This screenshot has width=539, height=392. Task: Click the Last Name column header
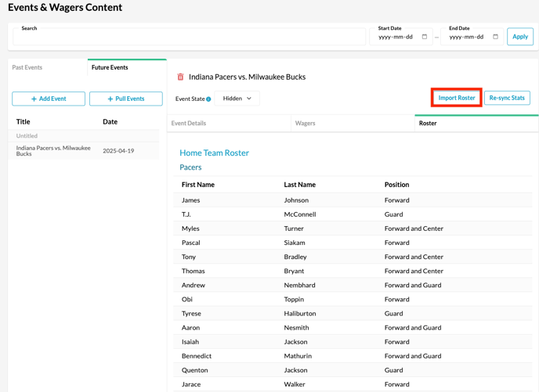[x=300, y=185]
